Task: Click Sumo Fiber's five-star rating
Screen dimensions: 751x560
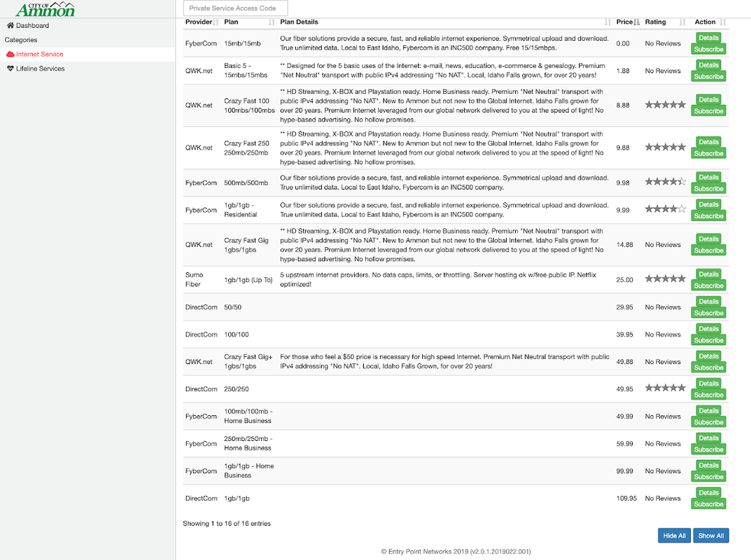Action: (665, 279)
